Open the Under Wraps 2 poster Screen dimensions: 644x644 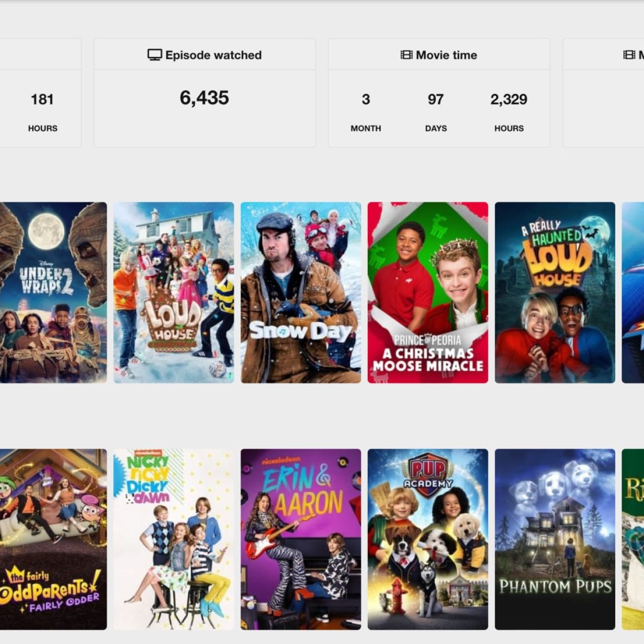pos(53,292)
